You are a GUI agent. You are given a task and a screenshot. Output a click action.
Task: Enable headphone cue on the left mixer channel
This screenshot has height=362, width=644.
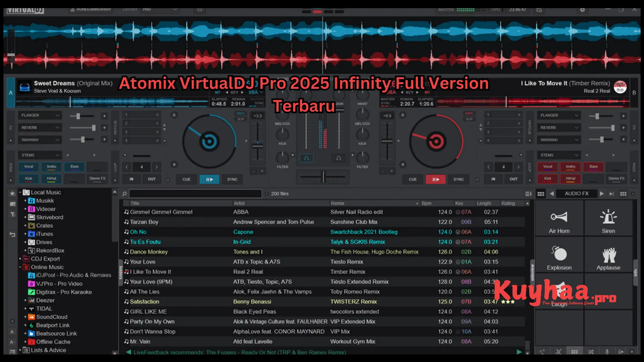(x=306, y=158)
